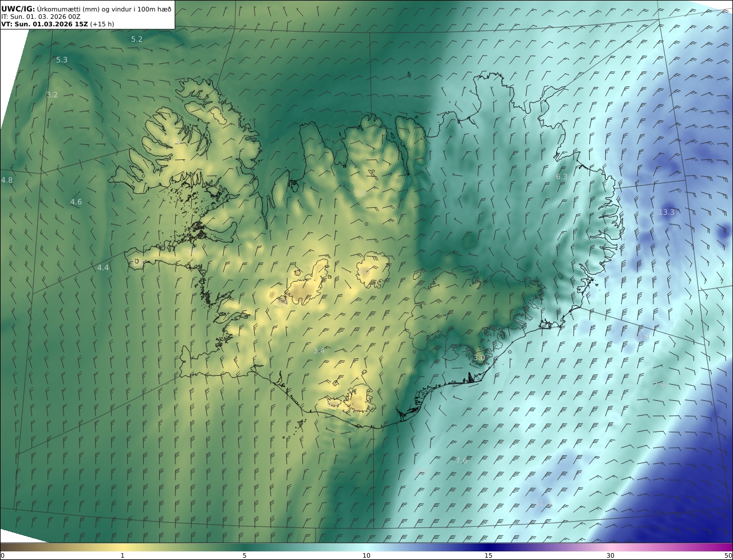Click the colorbar tick label 10
Viewport: 733px width, 560px height.
(x=366, y=555)
